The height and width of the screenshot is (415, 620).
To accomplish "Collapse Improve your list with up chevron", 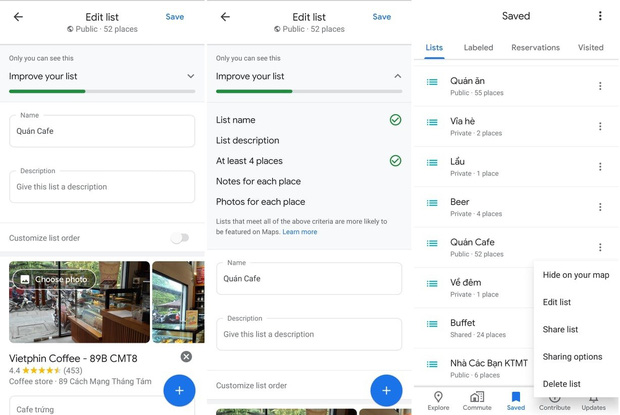I will (x=397, y=76).
